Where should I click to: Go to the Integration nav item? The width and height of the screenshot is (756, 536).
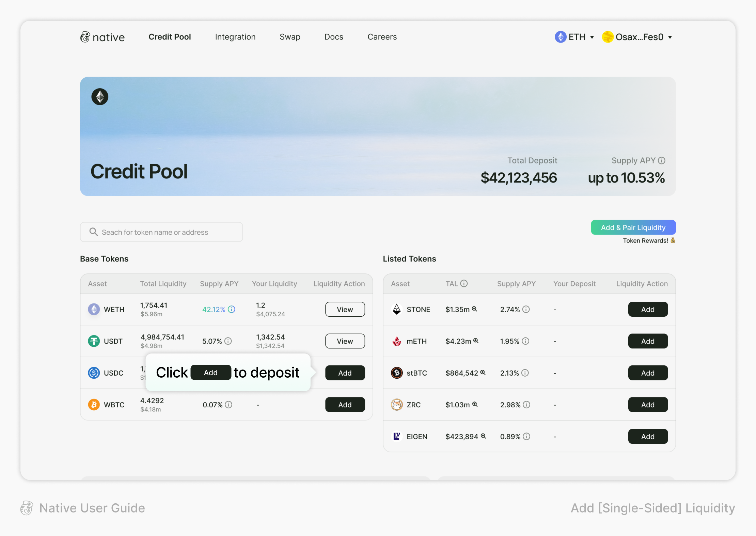(x=235, y=37)
